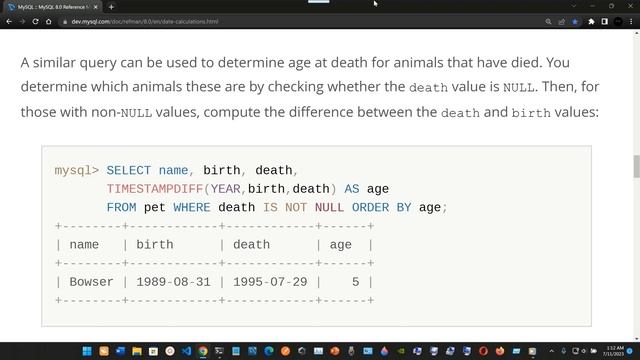Viewport: 640px width, 360px height.
Task: Share this page from the address bar
Action: (562, 22)
